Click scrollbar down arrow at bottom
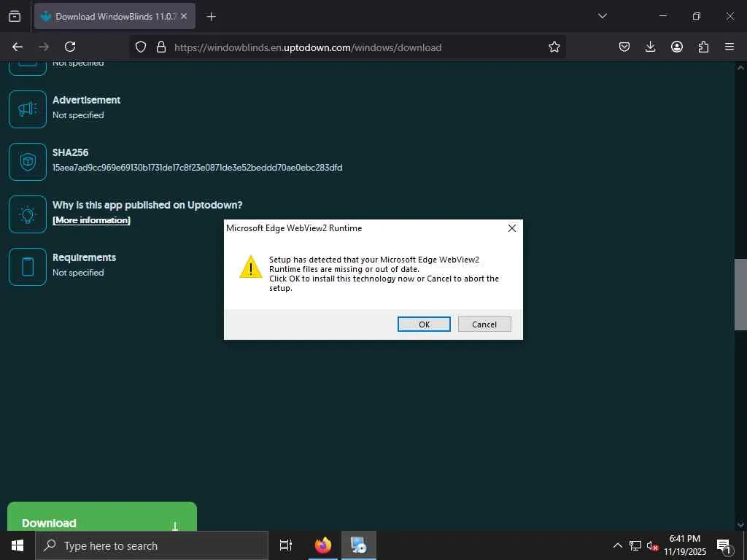The image size is (747, 560). tap(740, 525)
